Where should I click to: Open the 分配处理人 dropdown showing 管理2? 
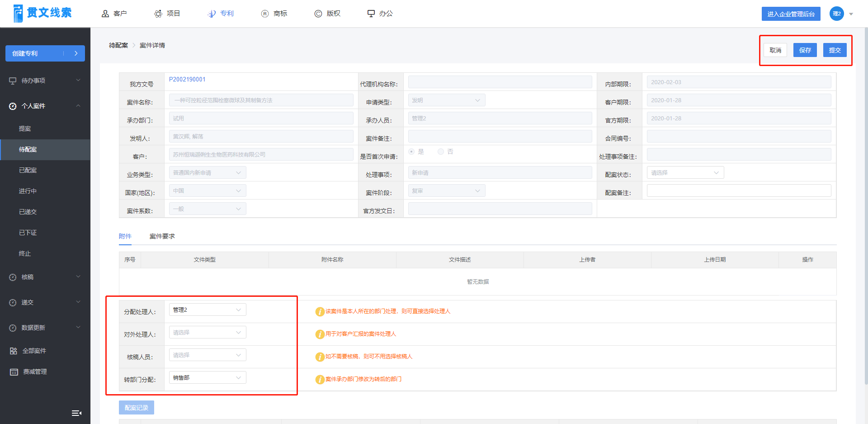click(x=208, y=310)
